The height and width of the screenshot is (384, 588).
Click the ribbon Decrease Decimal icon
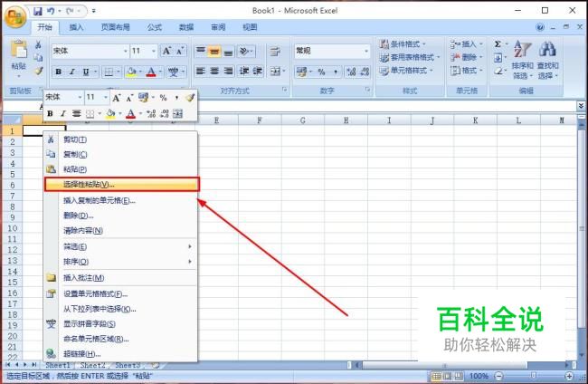[x=365, y=72]
